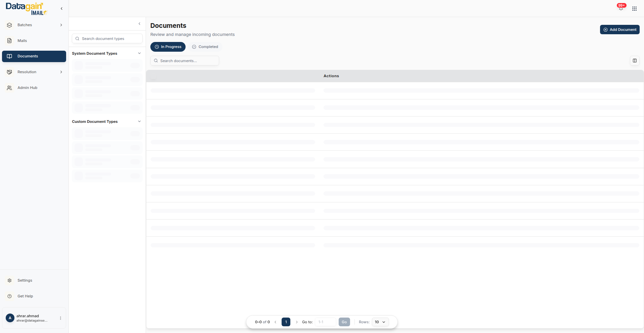Click the Add Document button
The width and height of the screenshot is (644, 333).
(x=620, y=30)
